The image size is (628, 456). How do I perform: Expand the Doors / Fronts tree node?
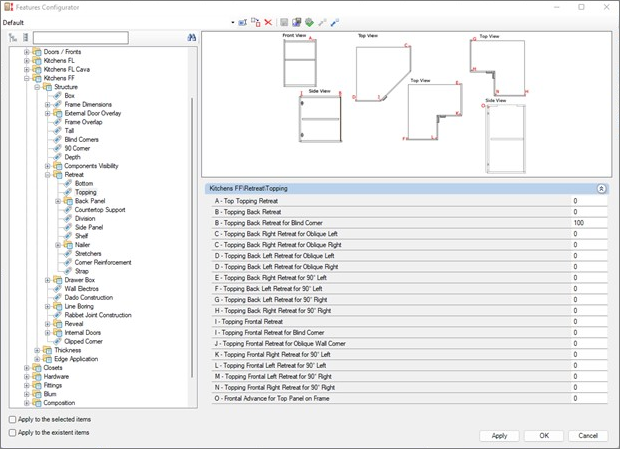(27, 51)
